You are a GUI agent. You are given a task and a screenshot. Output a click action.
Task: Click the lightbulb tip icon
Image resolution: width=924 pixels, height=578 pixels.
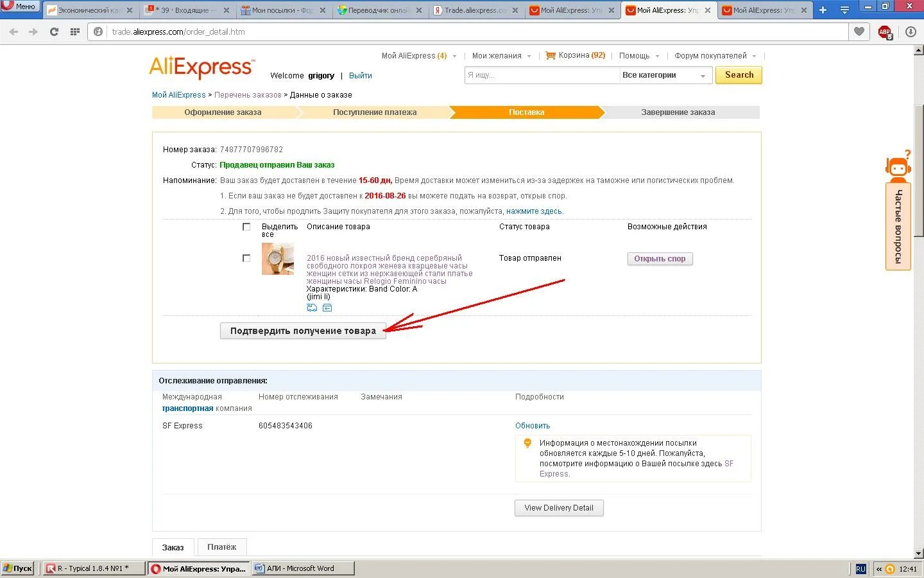527,443
